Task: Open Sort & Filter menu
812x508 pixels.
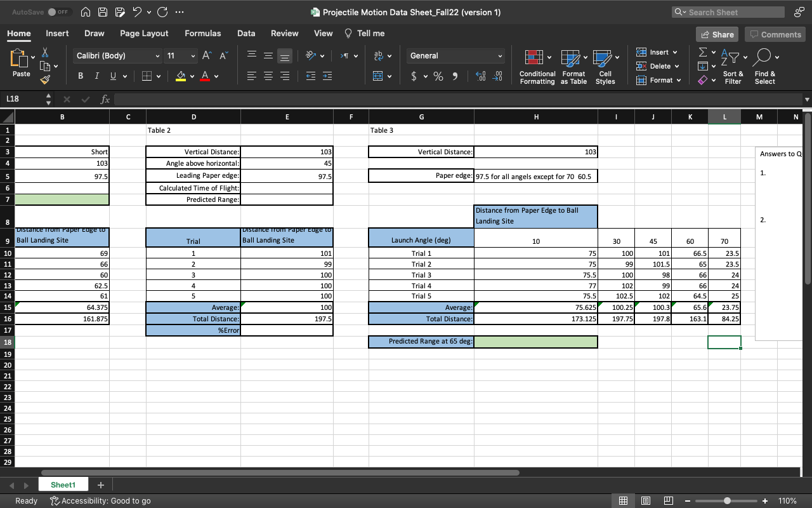Action: 733,67
